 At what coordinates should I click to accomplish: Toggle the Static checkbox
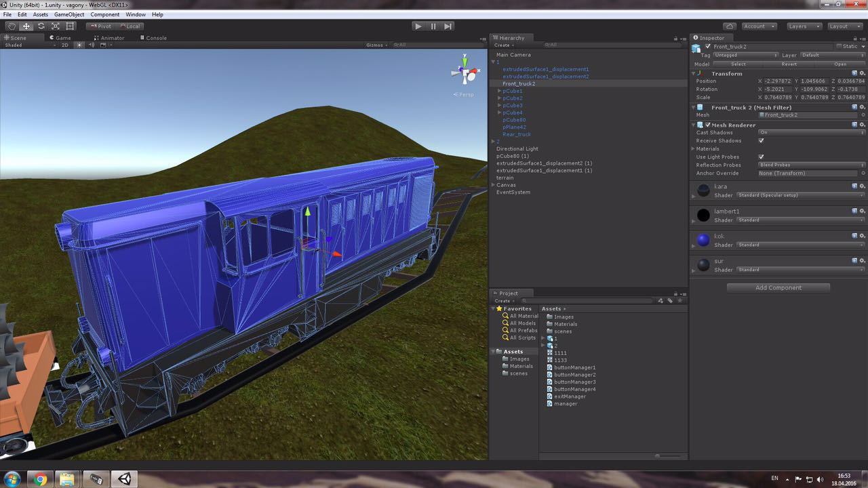840,47
